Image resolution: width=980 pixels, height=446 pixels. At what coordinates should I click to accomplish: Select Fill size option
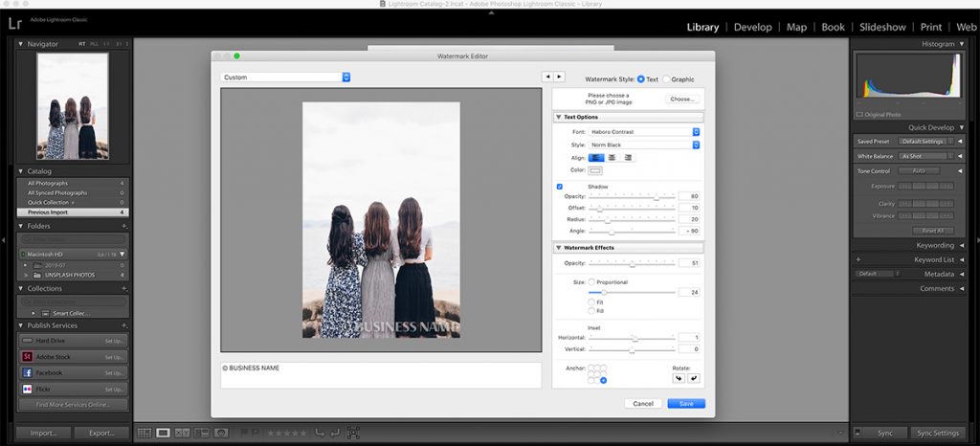pos(591,310)
